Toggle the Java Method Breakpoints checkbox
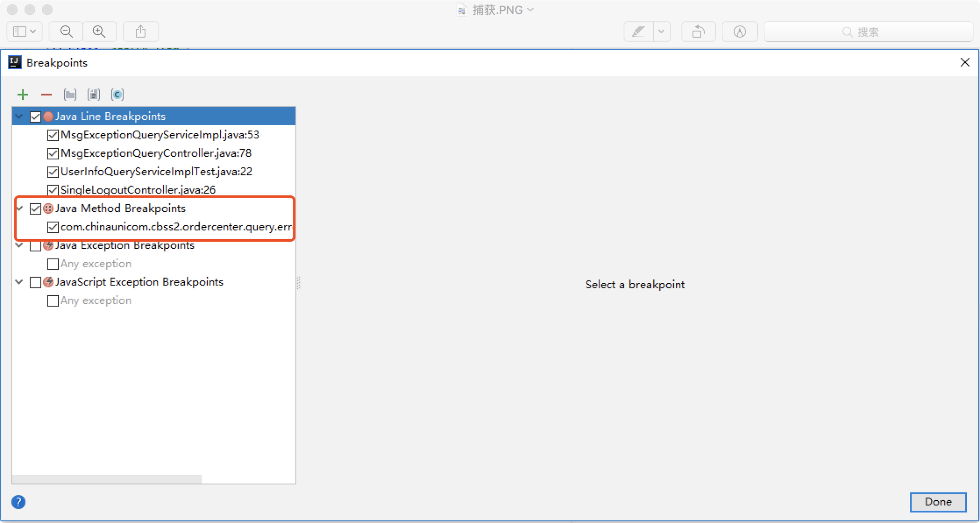The height and width of the screenshot is (523, 980). [35, 209]
